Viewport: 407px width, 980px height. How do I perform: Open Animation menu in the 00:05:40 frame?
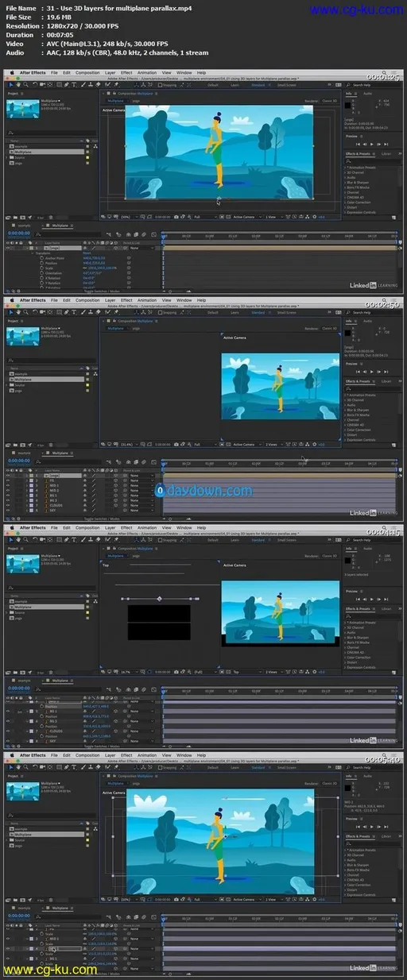tap(147, 755)
